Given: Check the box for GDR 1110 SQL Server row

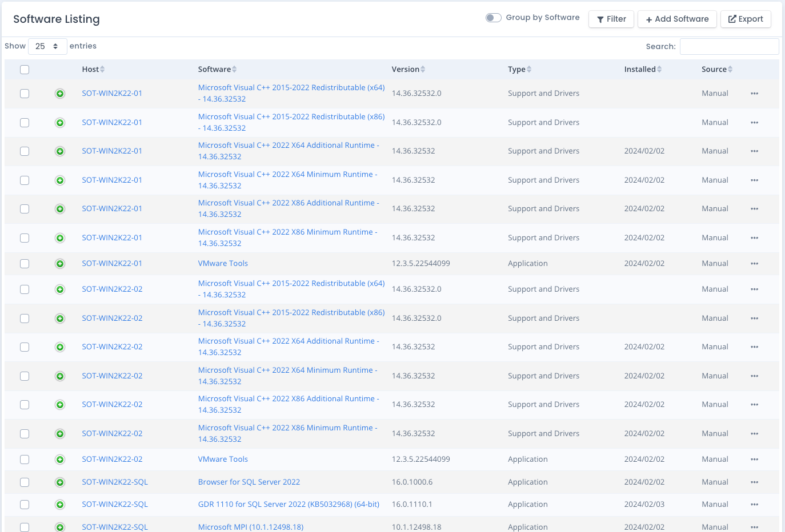Looking at the screenshot, I should tap(25, 505).
